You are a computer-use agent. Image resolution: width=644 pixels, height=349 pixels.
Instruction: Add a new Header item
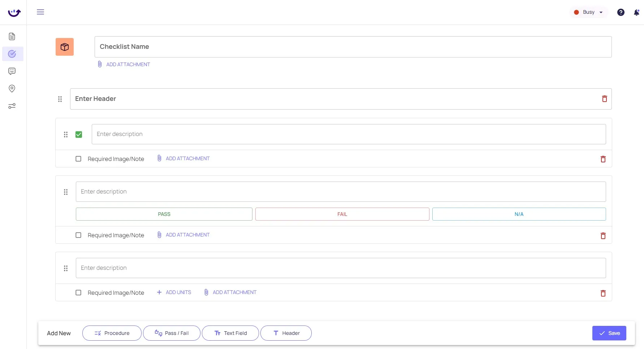point(286,333)
